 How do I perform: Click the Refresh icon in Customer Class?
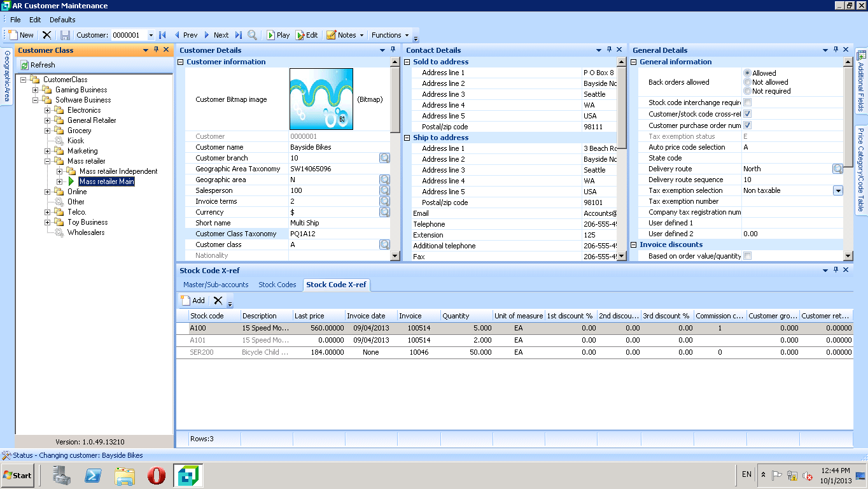(x=25, y=65)
